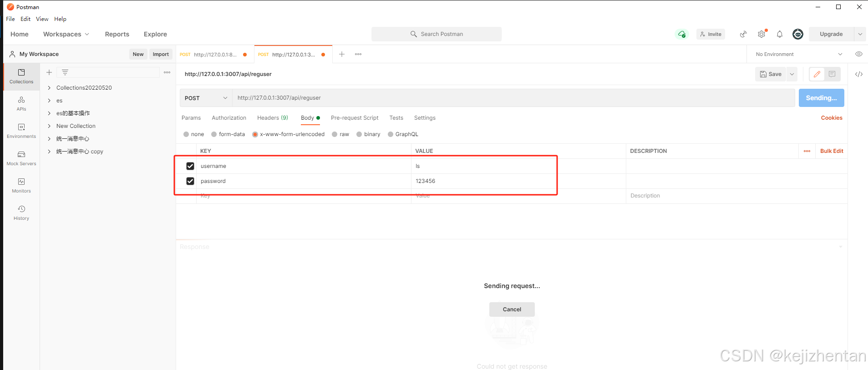Screen dimensions: 868x370
Task: Open the Mock Servers sidebar panel
Action: 21,158
